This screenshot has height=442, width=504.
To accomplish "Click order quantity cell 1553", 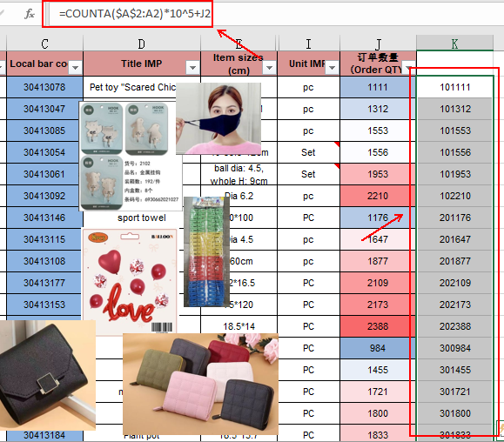I will [x=378, y=131].
